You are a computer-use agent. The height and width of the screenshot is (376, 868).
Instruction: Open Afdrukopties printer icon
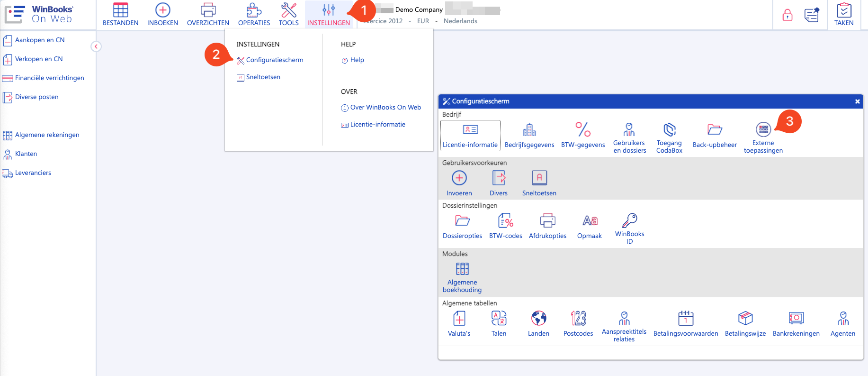pos(547,226)
